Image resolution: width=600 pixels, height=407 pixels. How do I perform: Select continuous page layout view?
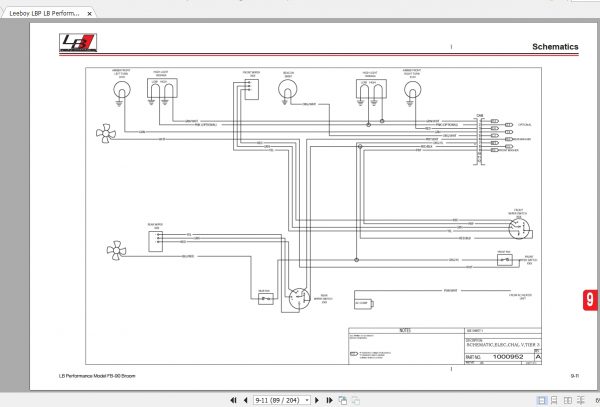pos(554,400)
